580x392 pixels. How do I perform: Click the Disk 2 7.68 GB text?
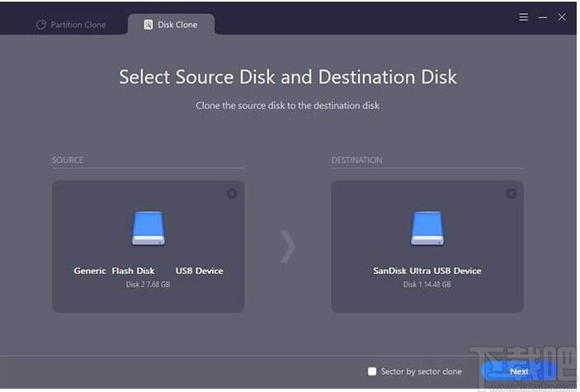[148, 285]
